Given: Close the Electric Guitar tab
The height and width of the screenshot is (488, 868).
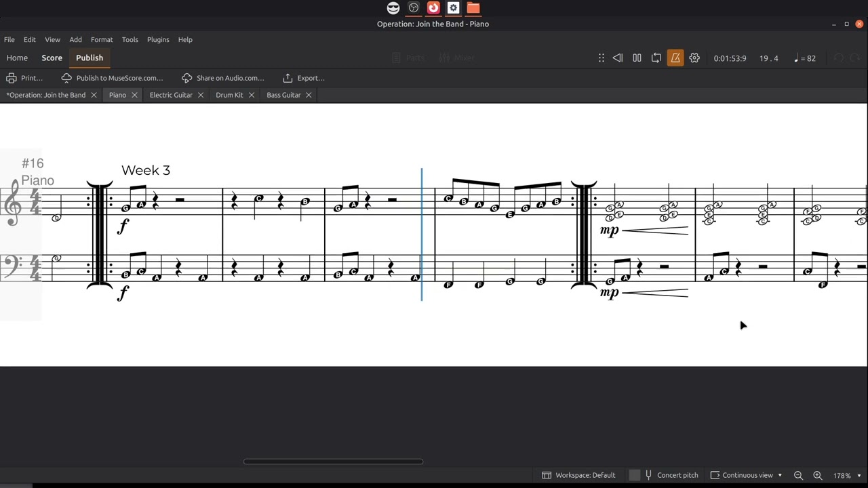Looking at the screenshot, I should coord(200,95).
